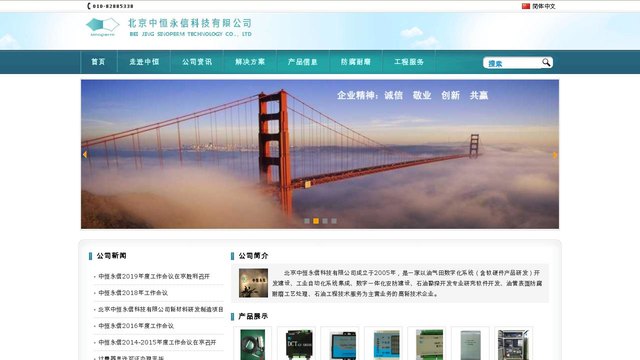Open the 首页 home menu item
The height and width of the screenshot is (360, 640).
pyautogui.click(x=98, y=62)
